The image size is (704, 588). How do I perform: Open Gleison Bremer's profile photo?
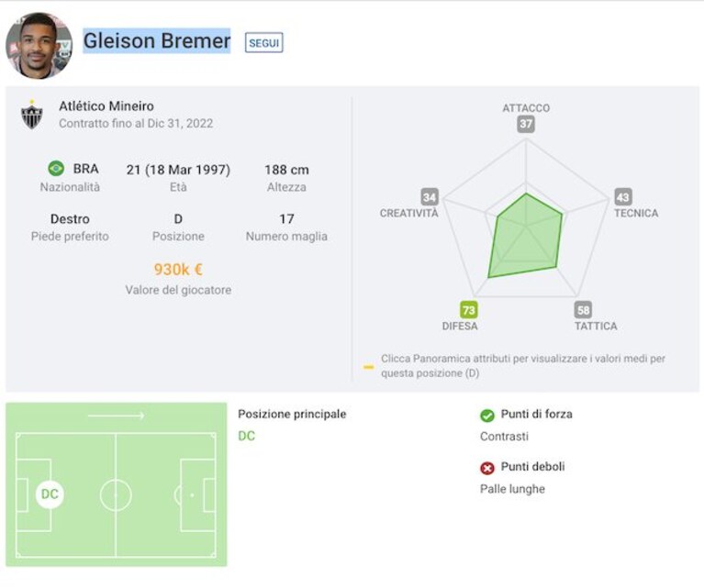click(x=39, y=45)
